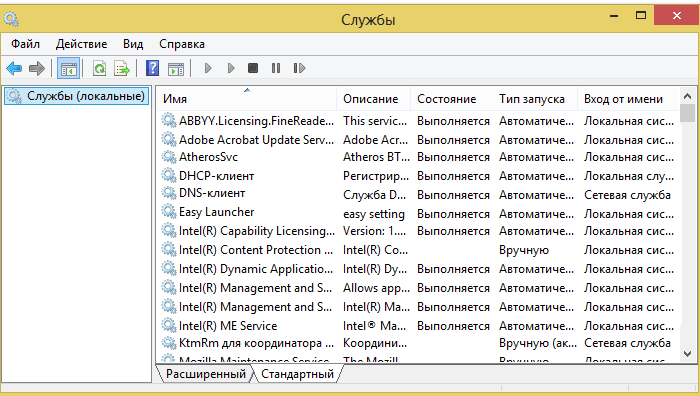Image resolution: width=700 pixels, height=396 pixels.
Task: Click 'Координи...' description in KtmRm row
Action: coord(375,343)
